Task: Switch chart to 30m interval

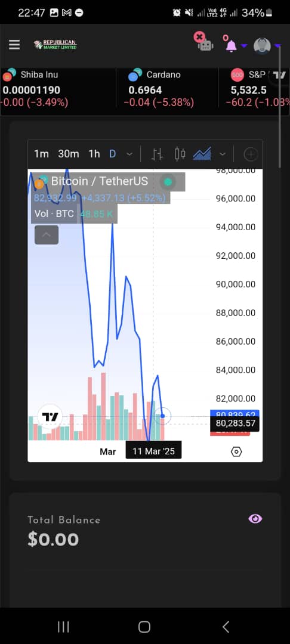Action: tap(68, 154)
